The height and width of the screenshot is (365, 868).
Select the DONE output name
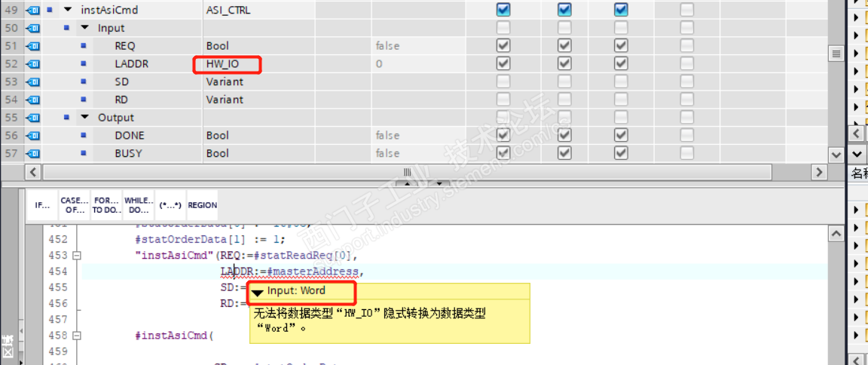129,136
